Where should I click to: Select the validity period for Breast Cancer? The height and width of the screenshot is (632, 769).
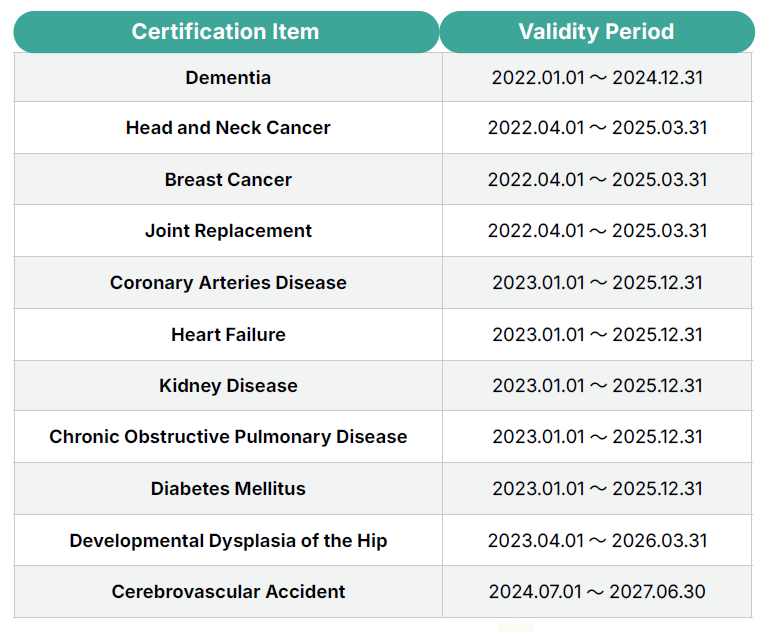[x=597, y=180]
